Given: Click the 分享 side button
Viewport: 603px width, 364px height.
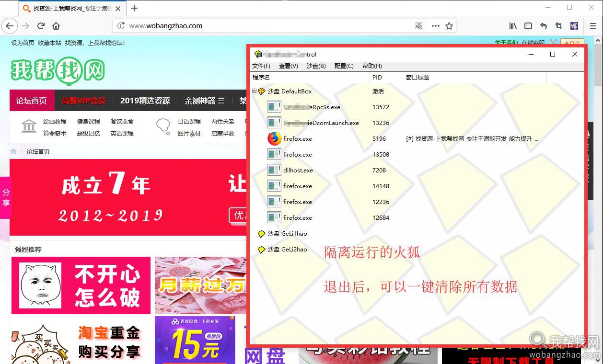Looking at the screenshot, I should click(5, 198).
